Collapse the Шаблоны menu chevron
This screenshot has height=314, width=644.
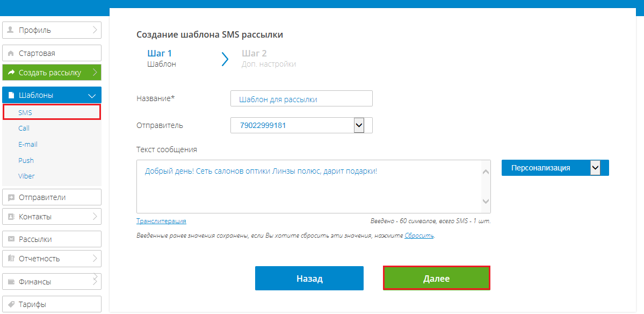91,96
